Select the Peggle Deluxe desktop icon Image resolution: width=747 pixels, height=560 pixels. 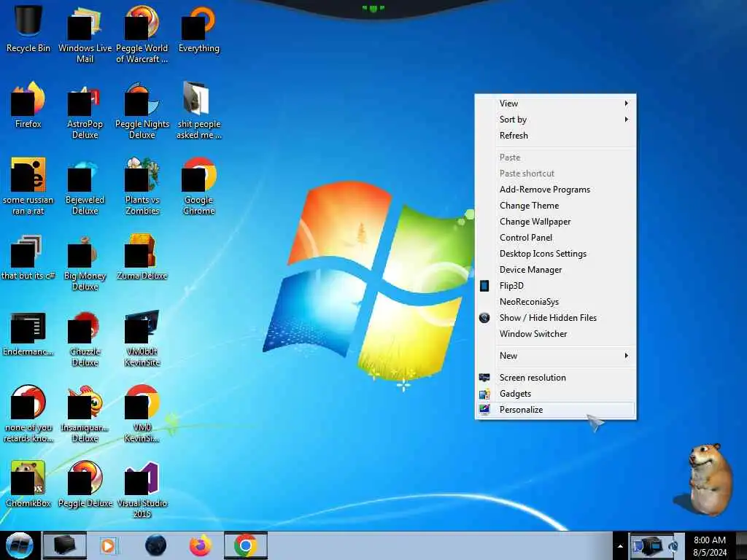pos(85,485)
